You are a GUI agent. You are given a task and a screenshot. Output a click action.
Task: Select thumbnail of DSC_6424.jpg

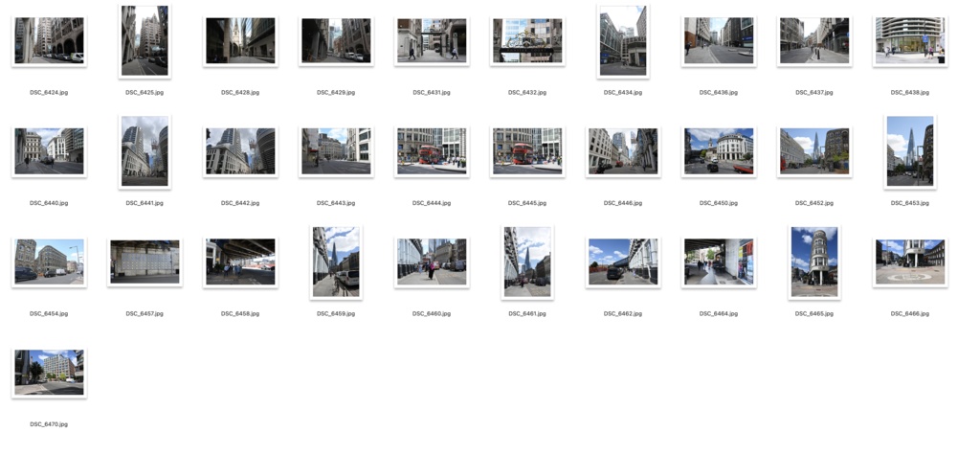click(49, 40)
